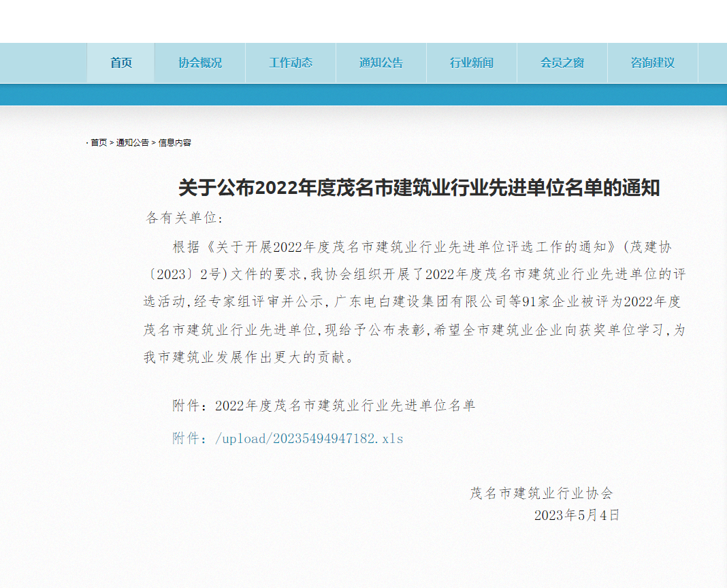Switch to the 行业新闻 section

coord(472,63)
